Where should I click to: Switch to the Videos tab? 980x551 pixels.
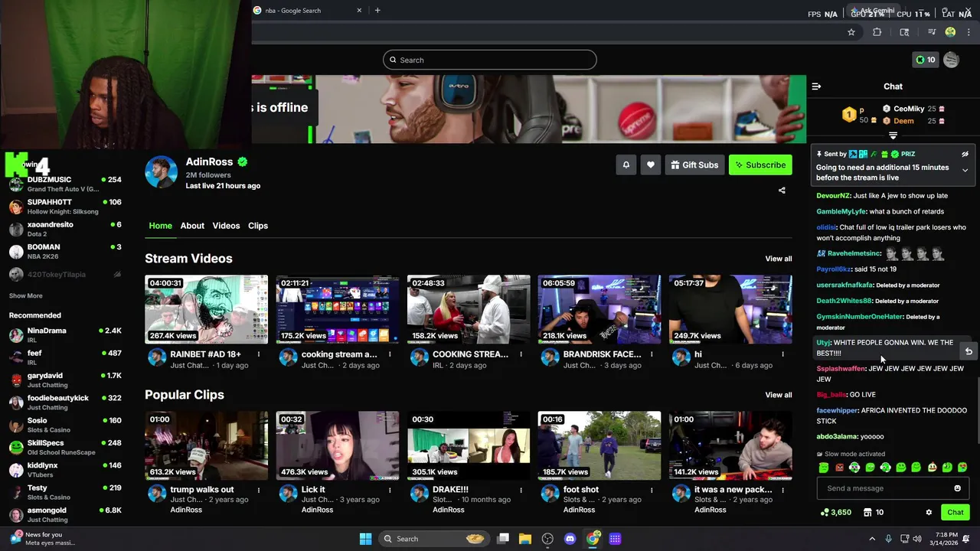[x=226, y=226]
